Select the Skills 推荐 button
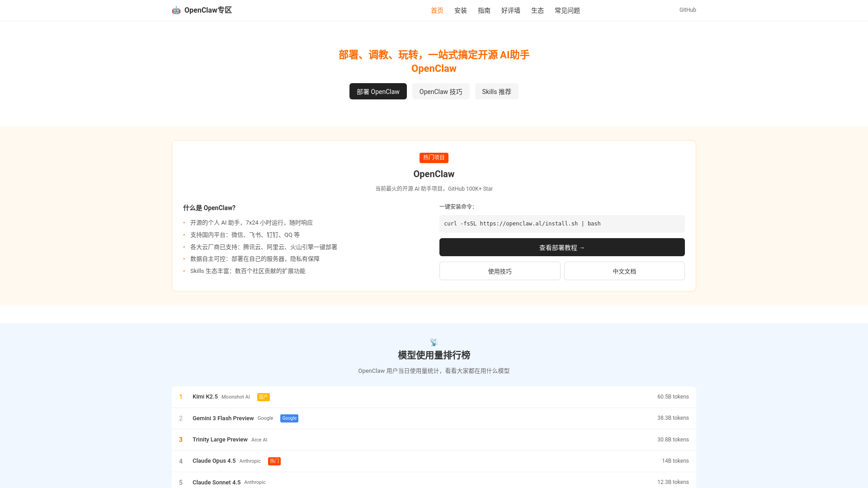868x488 pixels. point(496,91)
